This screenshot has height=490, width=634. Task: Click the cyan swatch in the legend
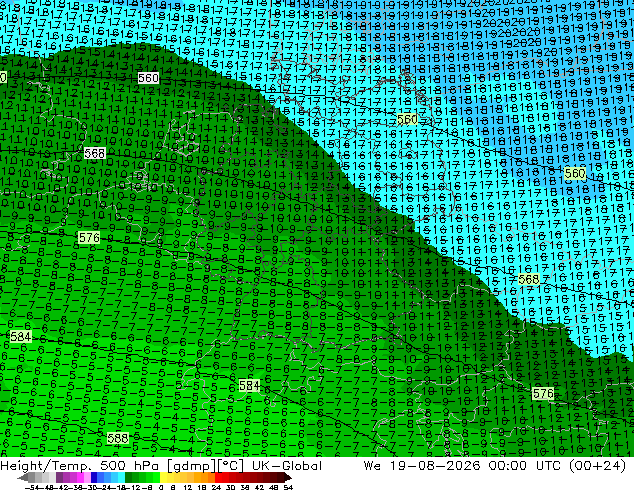[121, 478]
